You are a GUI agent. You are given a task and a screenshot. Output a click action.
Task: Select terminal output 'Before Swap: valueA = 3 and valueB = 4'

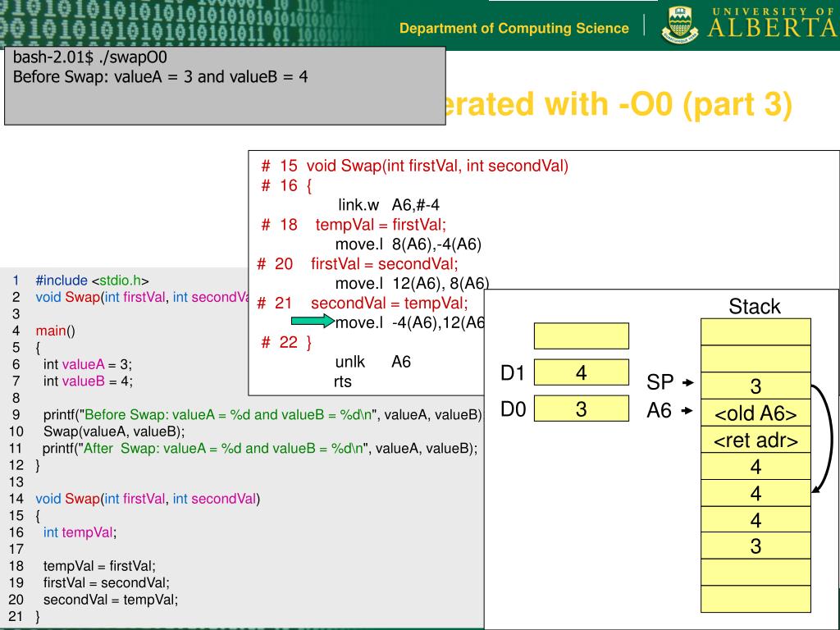(160, 76)
